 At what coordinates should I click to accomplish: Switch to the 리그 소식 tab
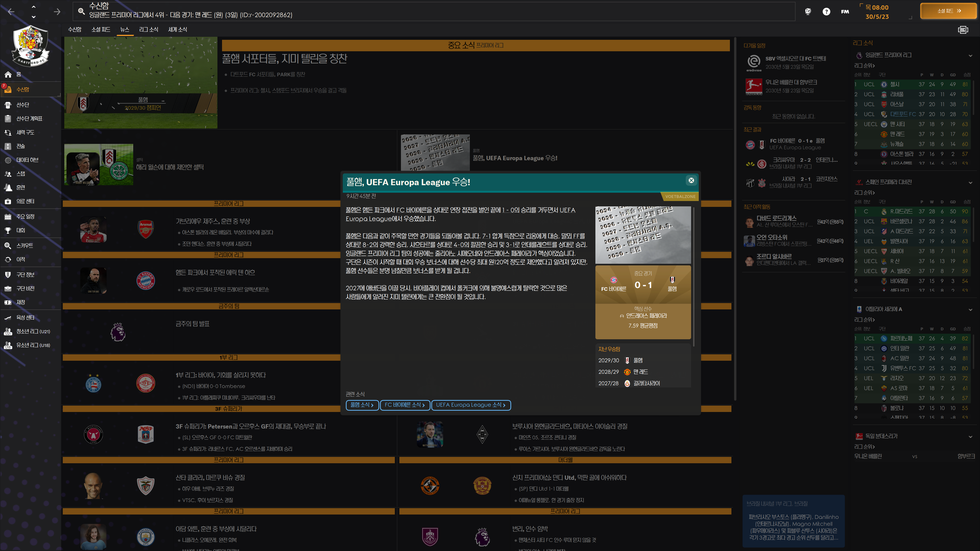(148, 29)
